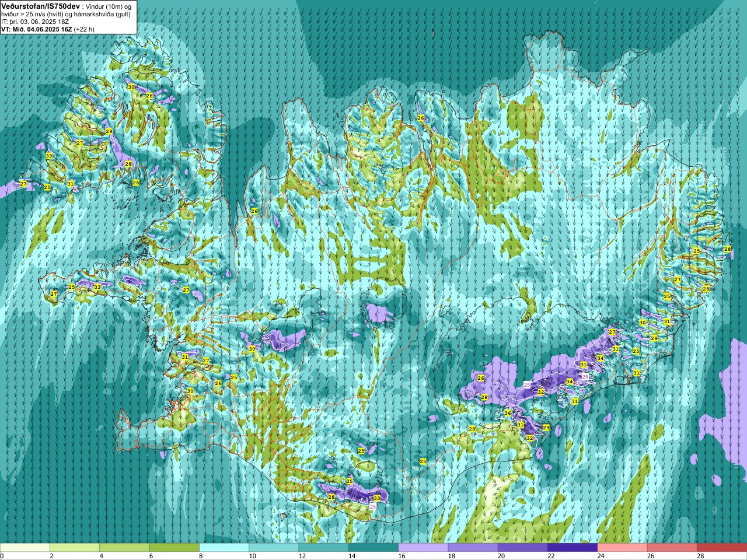This screenshot has height=560, width=747.
Task: Select the light green 2–4 m/s legend swatch
Action: point(75,548)
